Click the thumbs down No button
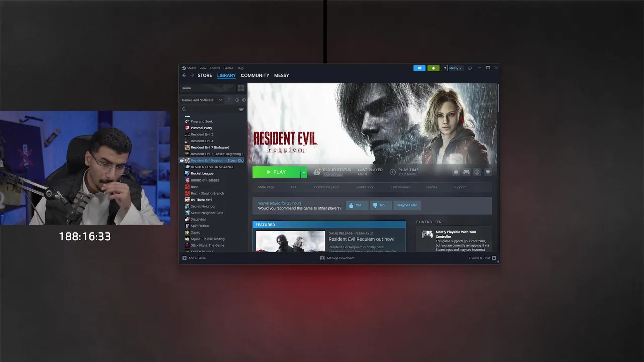Screen dimensions: 644x362 (x=381, y=205)
